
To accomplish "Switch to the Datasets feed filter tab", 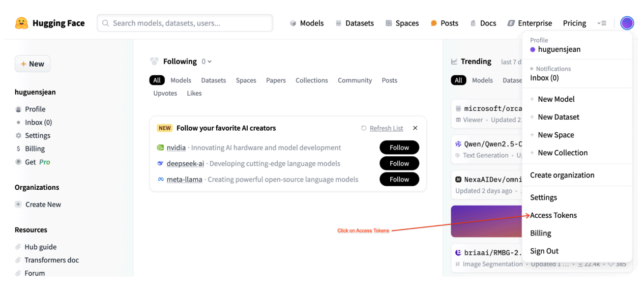I will [x=213, y=80].
